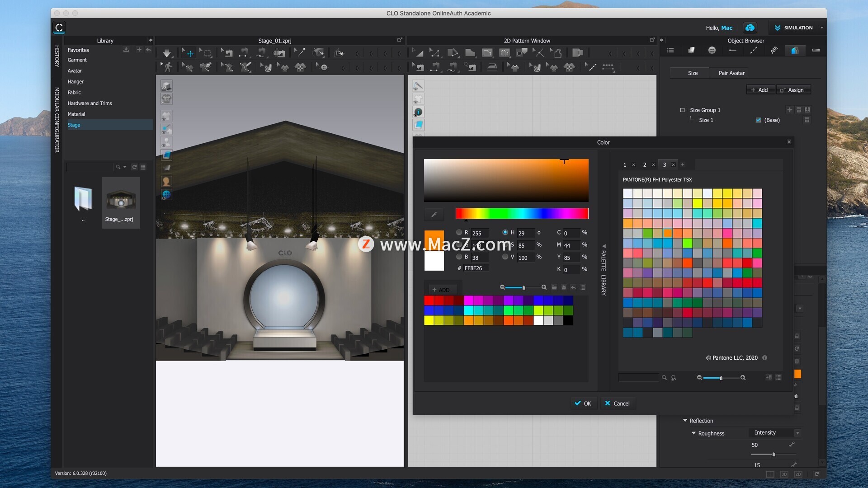The width and height of the screenshot is (868, 488).
Task: Select Hardware and Trims in Library
Action: pos(90,103)
